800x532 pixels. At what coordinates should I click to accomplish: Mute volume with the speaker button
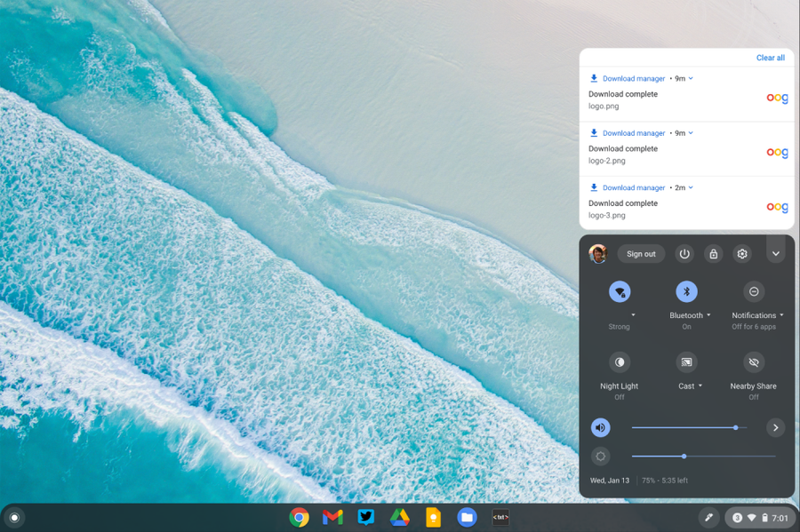click(601, 427)
